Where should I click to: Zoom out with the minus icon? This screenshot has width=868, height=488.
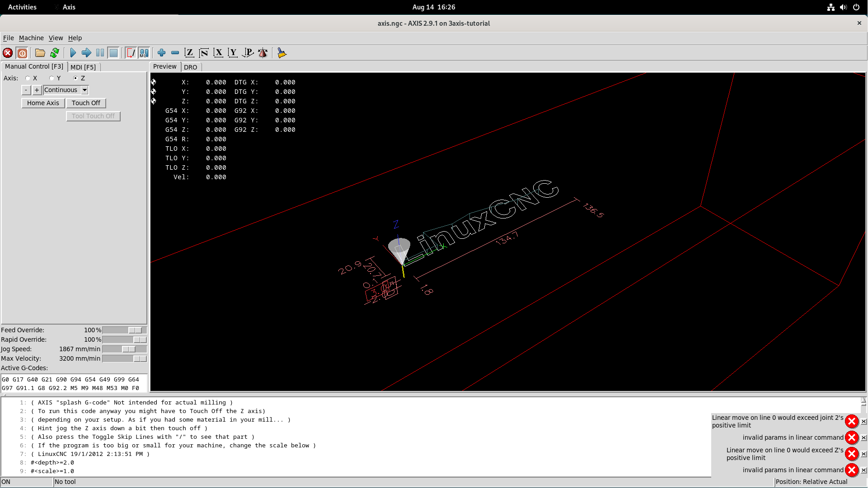[175, 53]
